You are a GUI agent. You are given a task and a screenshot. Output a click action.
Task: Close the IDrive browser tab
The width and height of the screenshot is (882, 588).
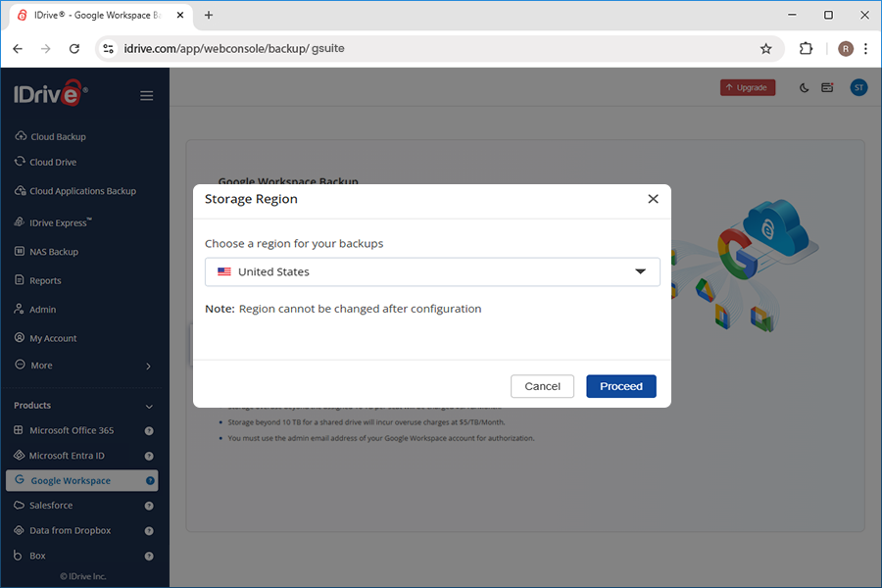point(180,16)
